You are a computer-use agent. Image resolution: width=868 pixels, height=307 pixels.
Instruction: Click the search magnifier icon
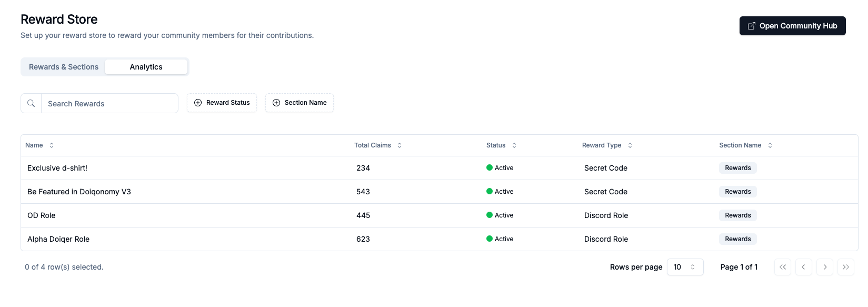pyautogui.click(x=31, y=103)
